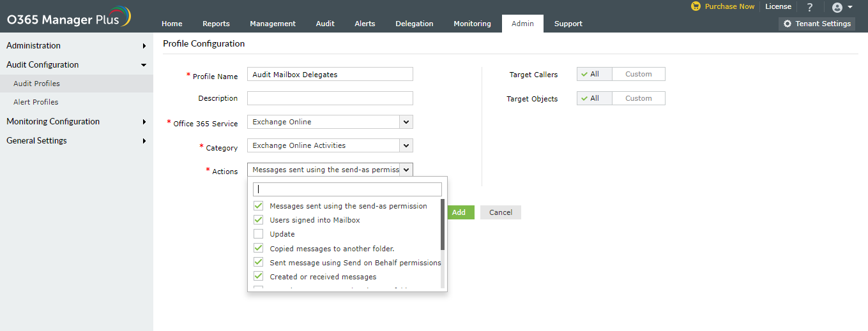Uncheck 'Users signed into Mailbox' checkbox
Viewport: 868px width, 331px height.
[259, 220]
